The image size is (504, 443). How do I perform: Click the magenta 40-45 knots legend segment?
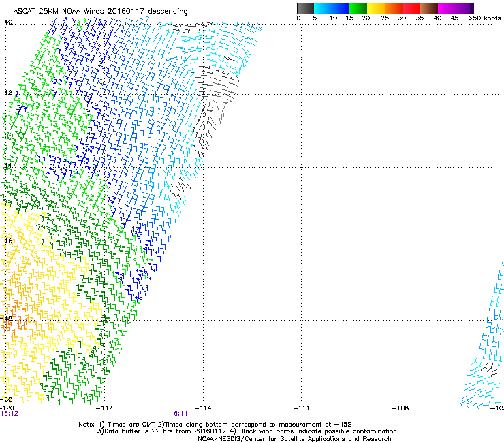(447, 8)
